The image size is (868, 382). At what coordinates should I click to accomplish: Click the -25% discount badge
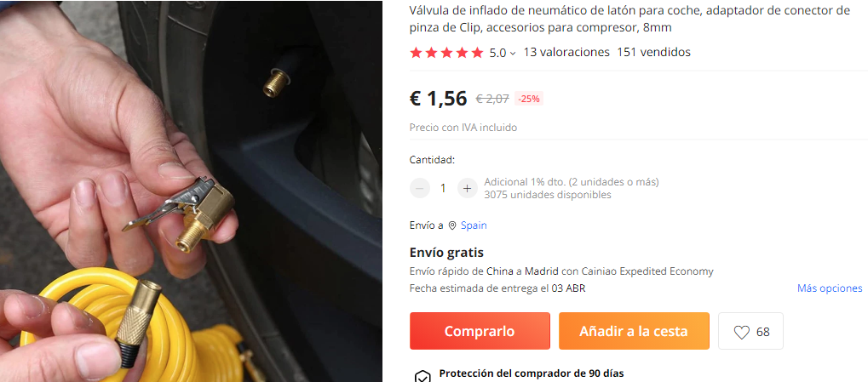pos(529,99)
